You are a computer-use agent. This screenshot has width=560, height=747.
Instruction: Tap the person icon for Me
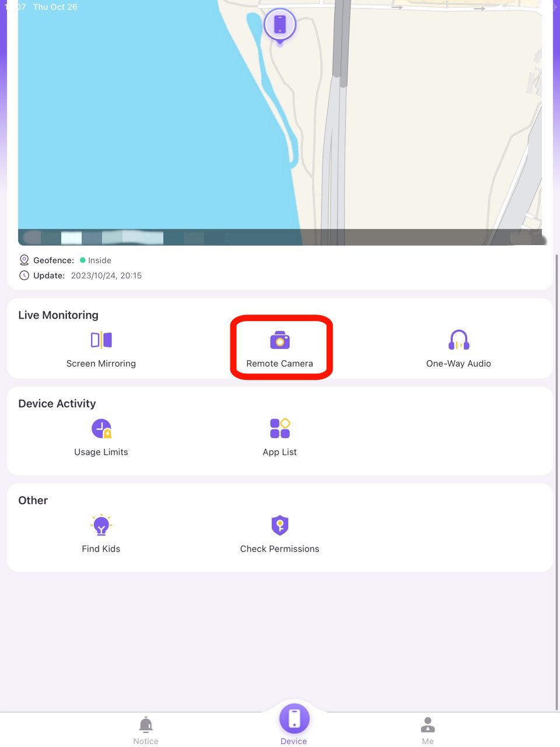[428, 724]
